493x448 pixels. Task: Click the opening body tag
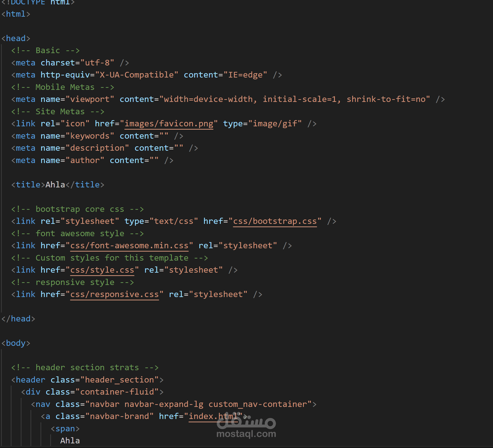pyautogui.click(x=16, y=343)
